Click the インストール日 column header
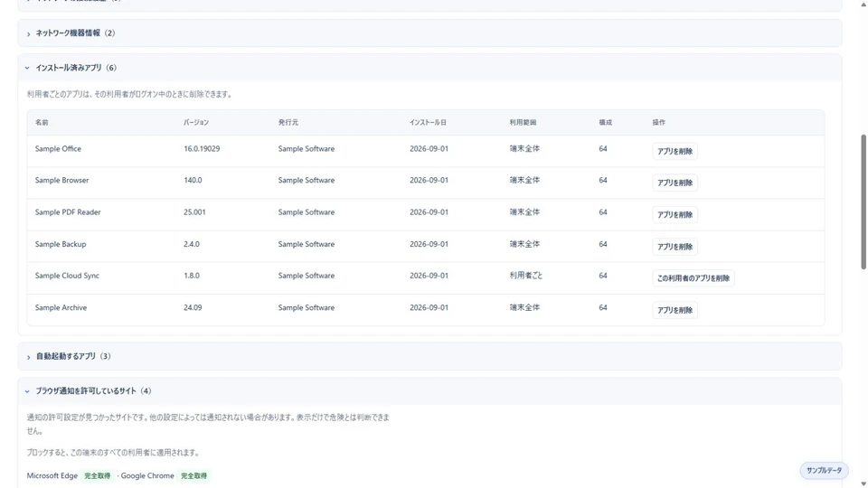Viewport: 868px width, 488px height. (428, 122)
